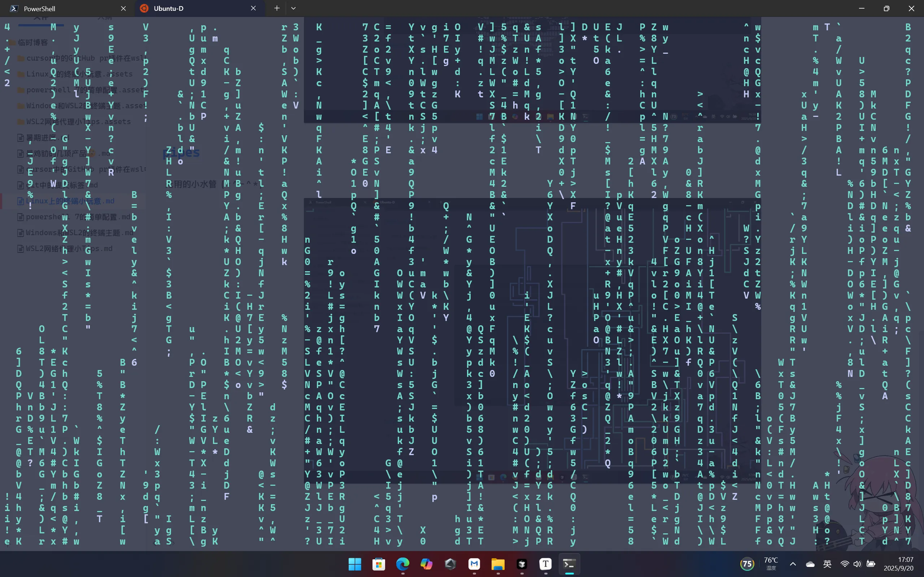The height and width of the screenshot is (577, 924).
Task: Launch Microsoft Store from the taskbar
Action: (378, 564)
